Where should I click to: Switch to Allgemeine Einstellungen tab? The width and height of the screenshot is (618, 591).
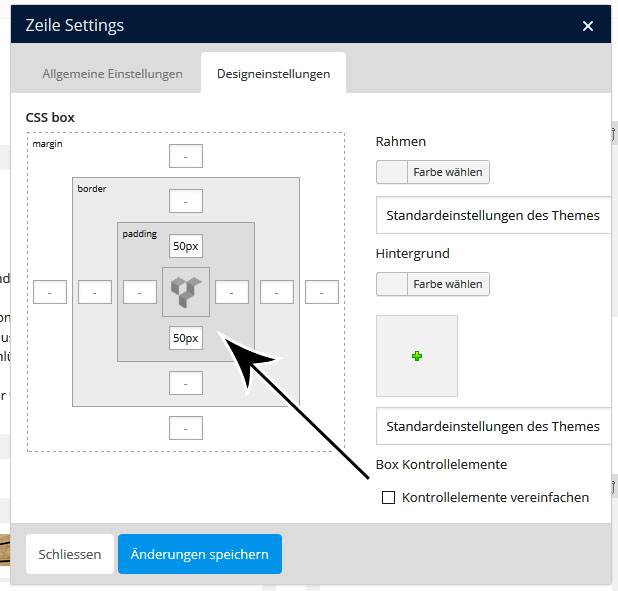[112, 74]
